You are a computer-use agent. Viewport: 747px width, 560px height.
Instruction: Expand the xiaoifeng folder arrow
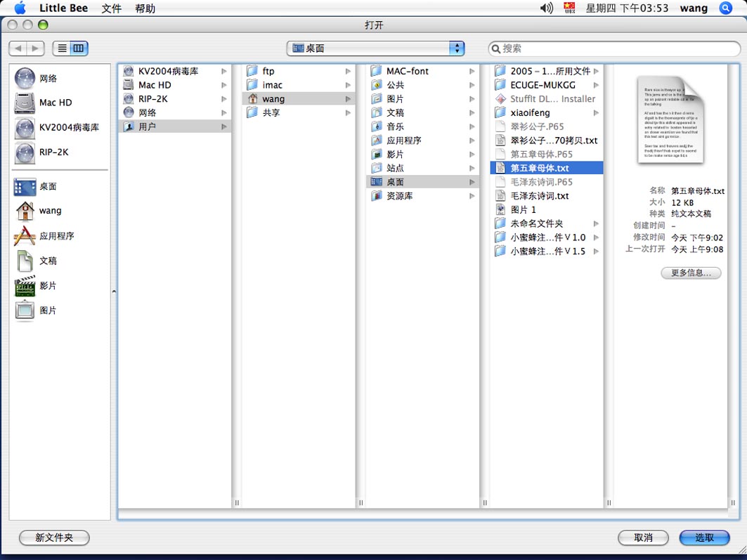tap(596, 113)
